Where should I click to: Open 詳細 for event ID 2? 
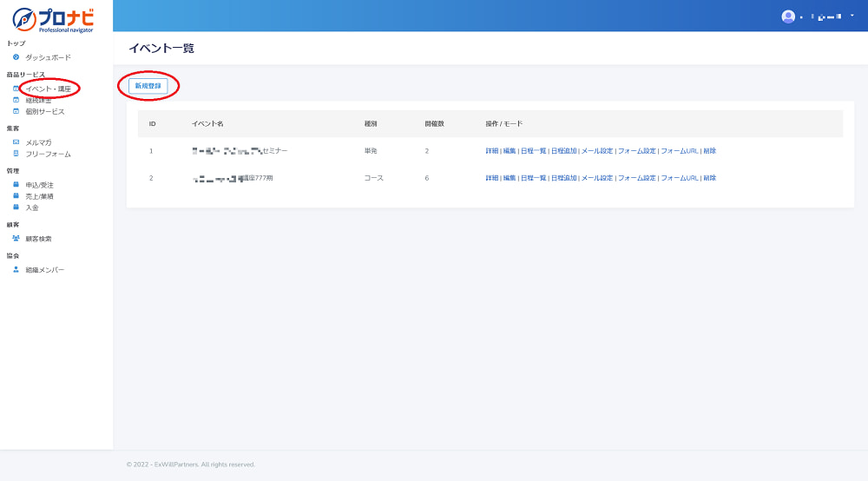click(491, 178)
